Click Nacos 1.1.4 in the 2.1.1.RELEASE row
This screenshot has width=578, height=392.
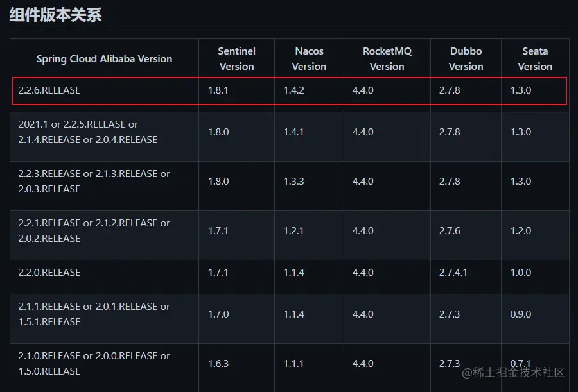[x=293, y=314]
